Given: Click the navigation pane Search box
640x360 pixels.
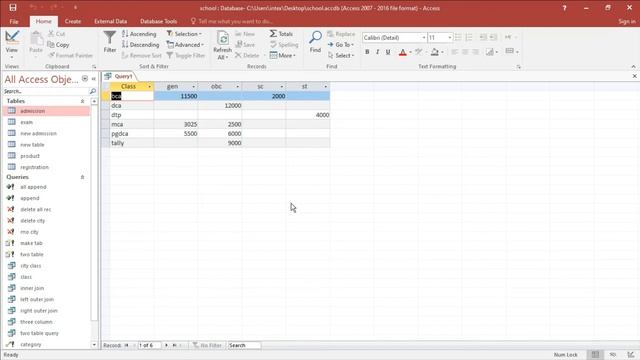Looking at the screenshot, I should [46, 91].
